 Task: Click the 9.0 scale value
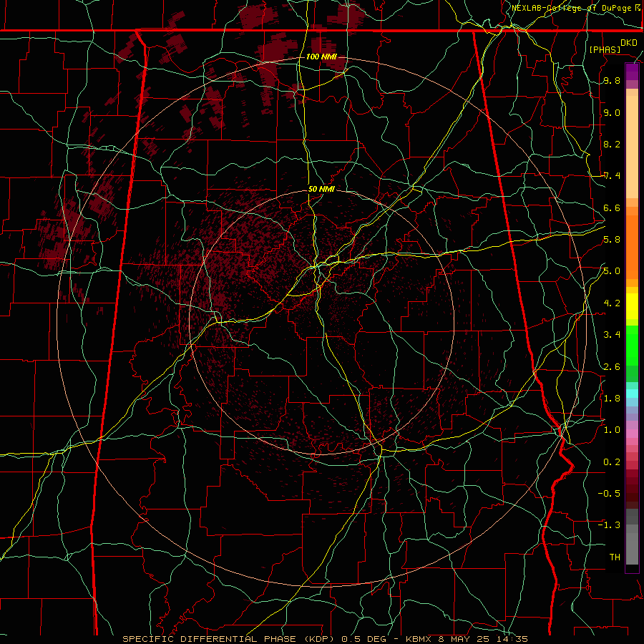(612, 112)
